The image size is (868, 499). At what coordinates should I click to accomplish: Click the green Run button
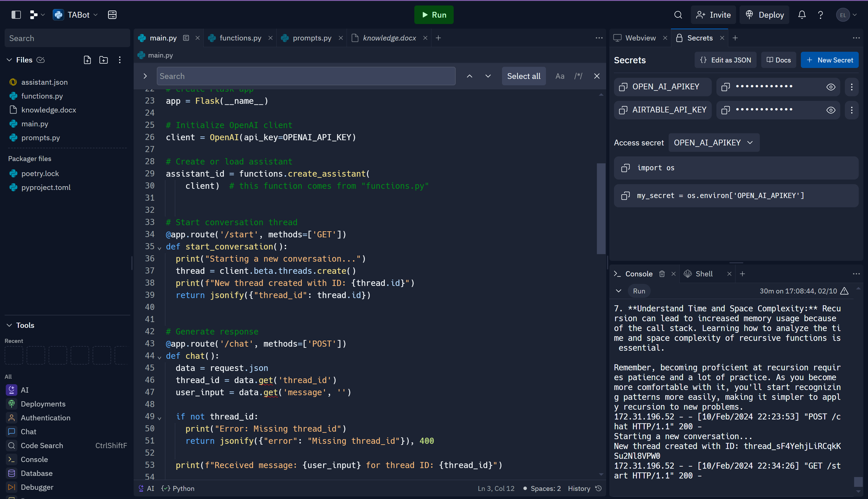[433, 15]
